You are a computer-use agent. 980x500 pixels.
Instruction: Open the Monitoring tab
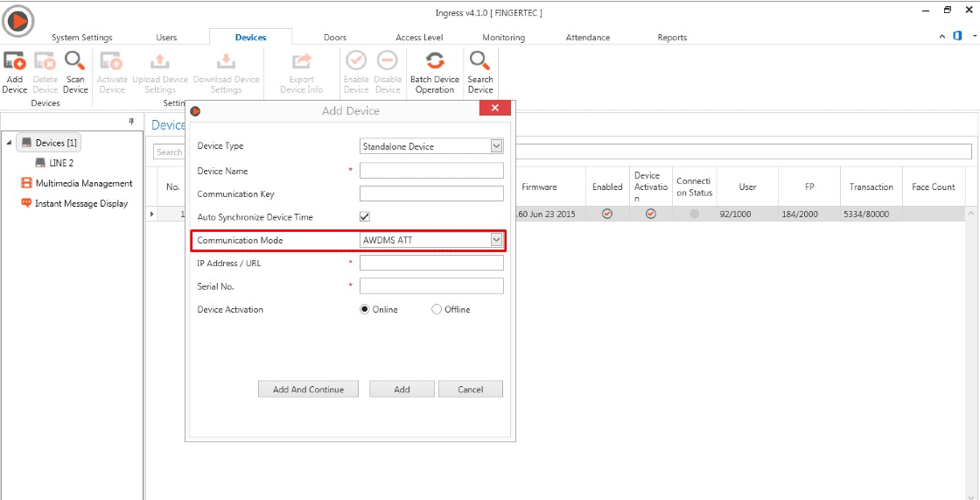504,38
